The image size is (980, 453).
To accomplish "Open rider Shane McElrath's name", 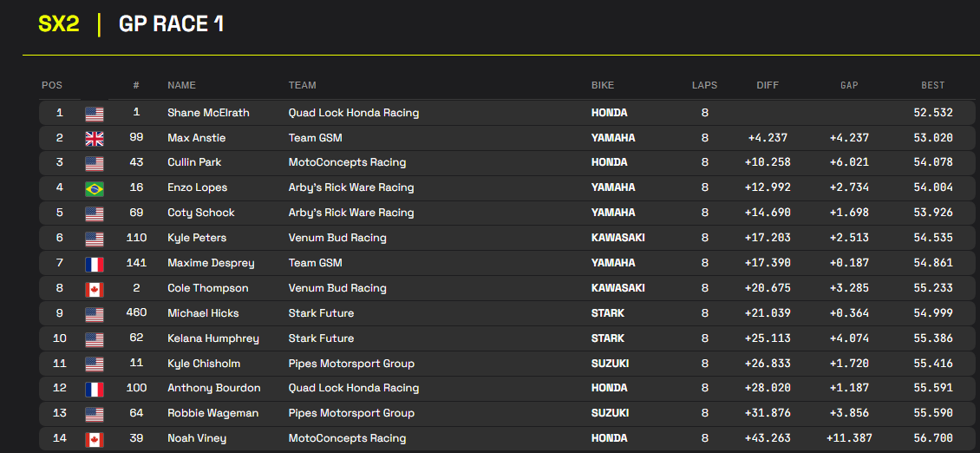I will 208,113.
